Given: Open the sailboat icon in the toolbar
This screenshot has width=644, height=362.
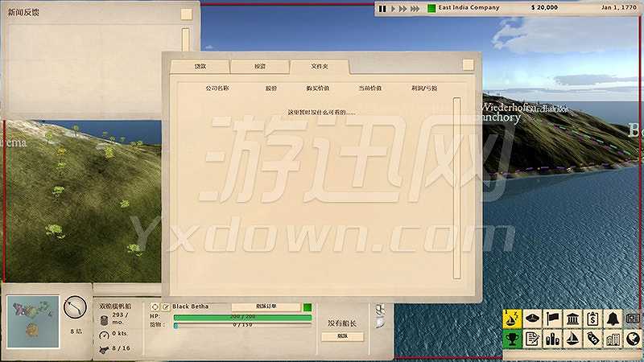Looking at the screenshot, I should 572,339.
